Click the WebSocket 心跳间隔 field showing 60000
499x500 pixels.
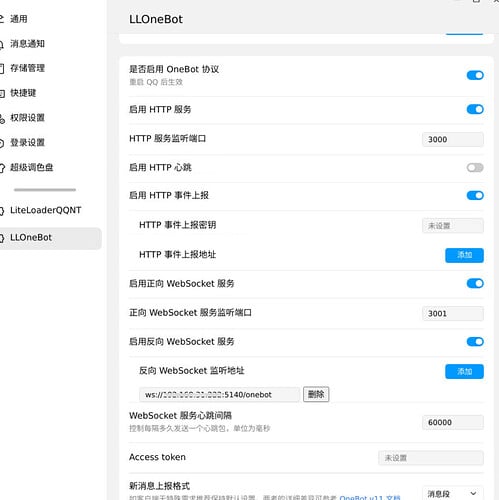click(453, 422)
